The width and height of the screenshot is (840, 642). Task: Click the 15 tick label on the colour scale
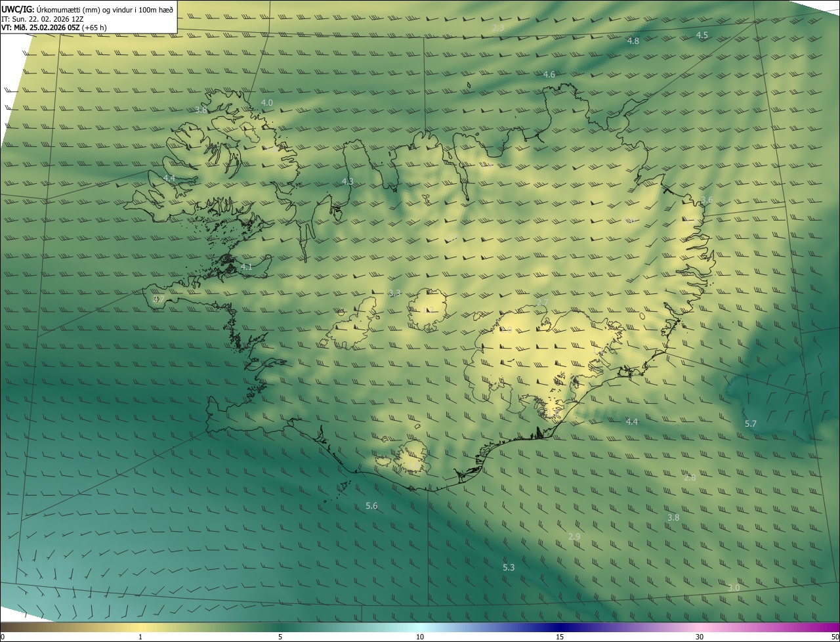tap(560, 637)
